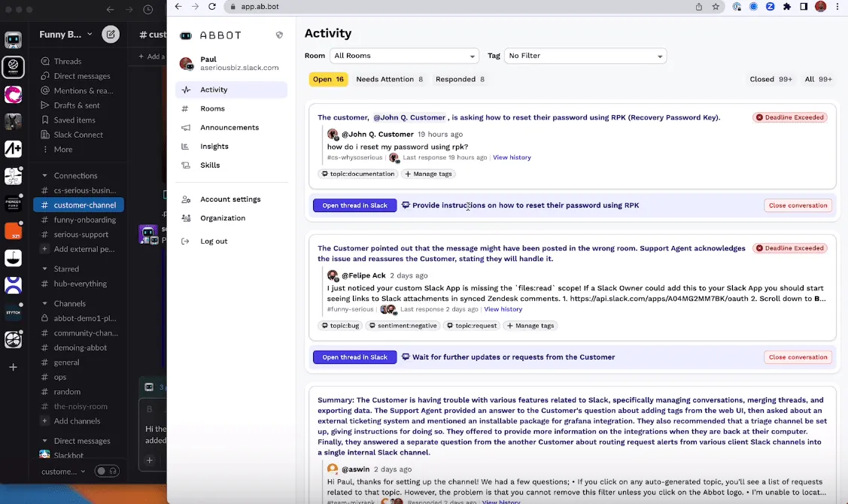848x504 pixels.
Task: Open the-noisy-room channel in Slack
Action: click(79, 407)
